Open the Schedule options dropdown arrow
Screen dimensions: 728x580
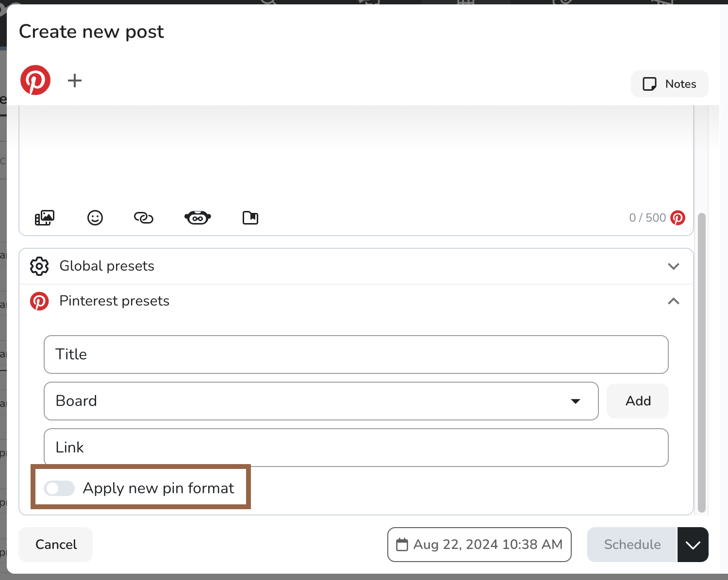point(693,545)
